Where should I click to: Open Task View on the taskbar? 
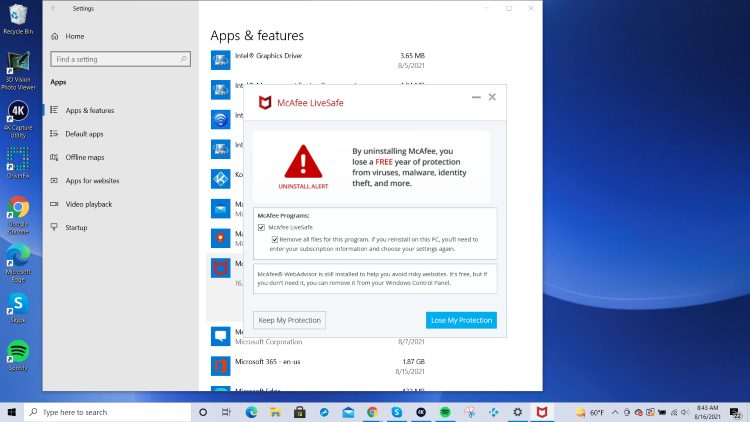point(226,412)
